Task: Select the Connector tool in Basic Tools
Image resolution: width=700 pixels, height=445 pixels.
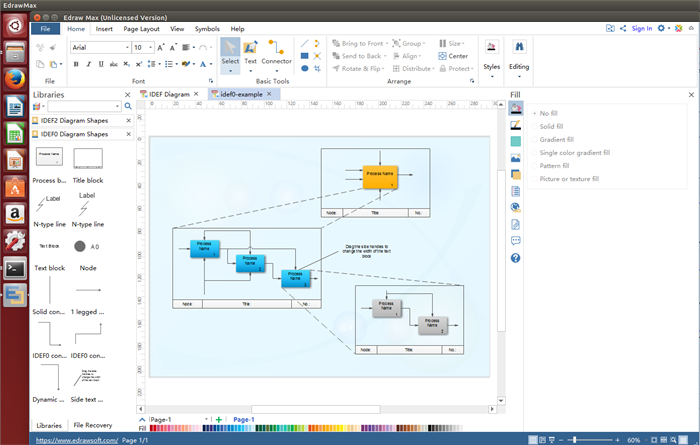Action: (276, 52)
